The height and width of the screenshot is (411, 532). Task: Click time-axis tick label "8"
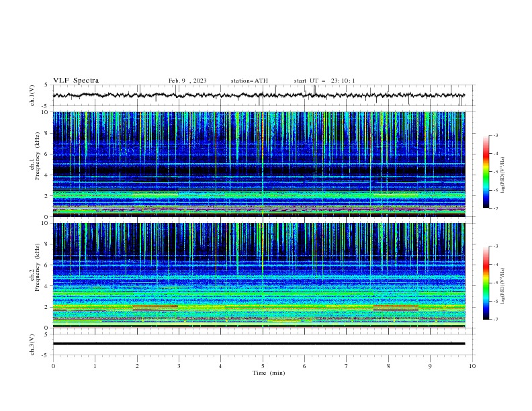click(x=388, y=366)
